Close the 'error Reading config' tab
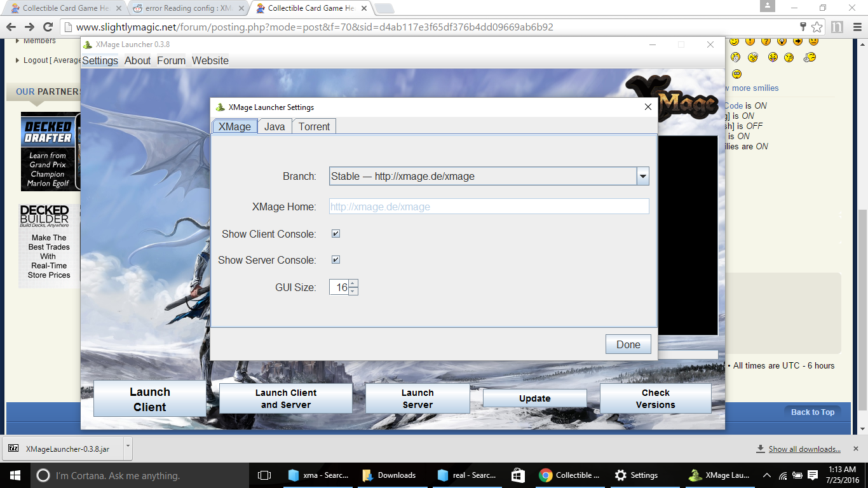 click(x=241, y=8)
